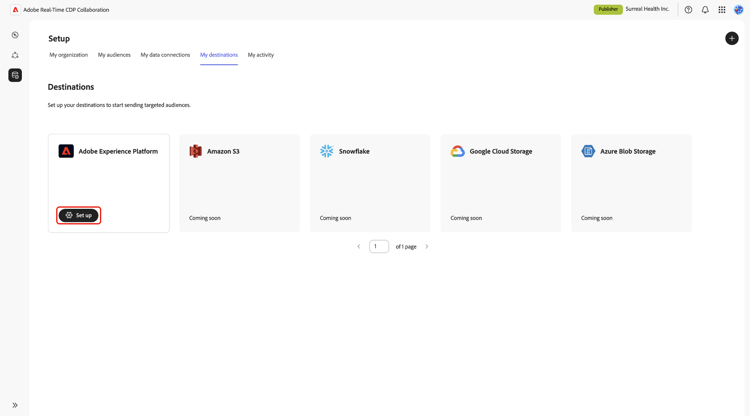The height and width of the screenshot is (416, 750).
Task: Click the Setup page heading
Action: (x=59, y=39)
